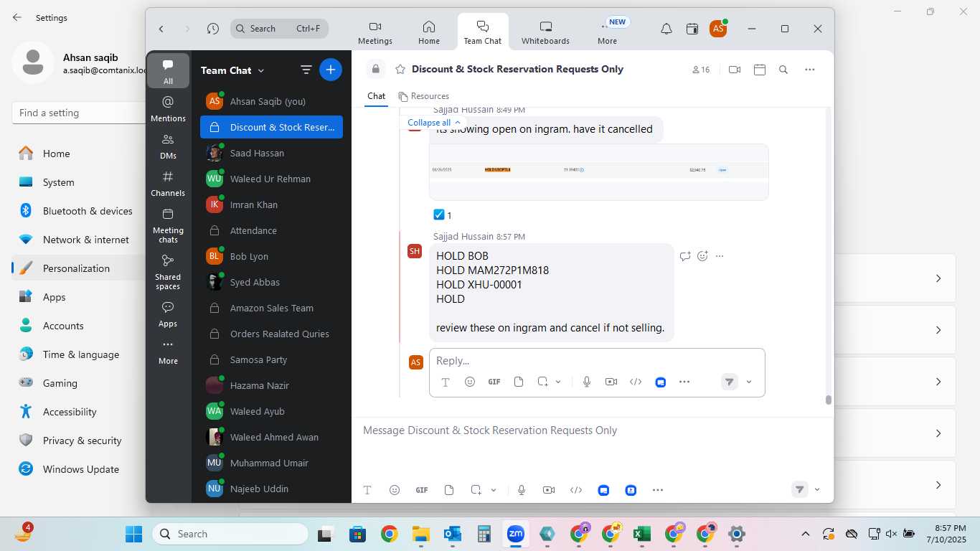Image resolution: width=980 pixels, height=551 pixels.
Task: Go to the Zoom Home tab
Action: pos(429,32)
